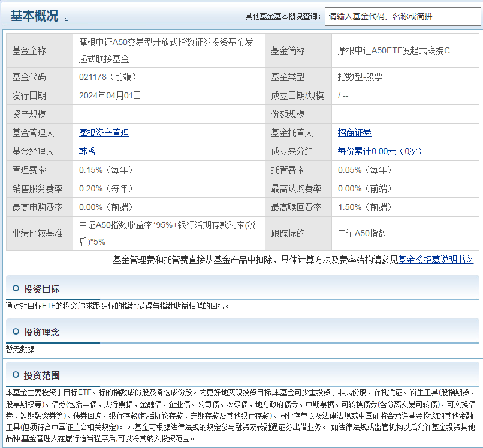Open fund manager 韩秀一 profile link
The image size is (483, 448).
(x=92, y=151)
